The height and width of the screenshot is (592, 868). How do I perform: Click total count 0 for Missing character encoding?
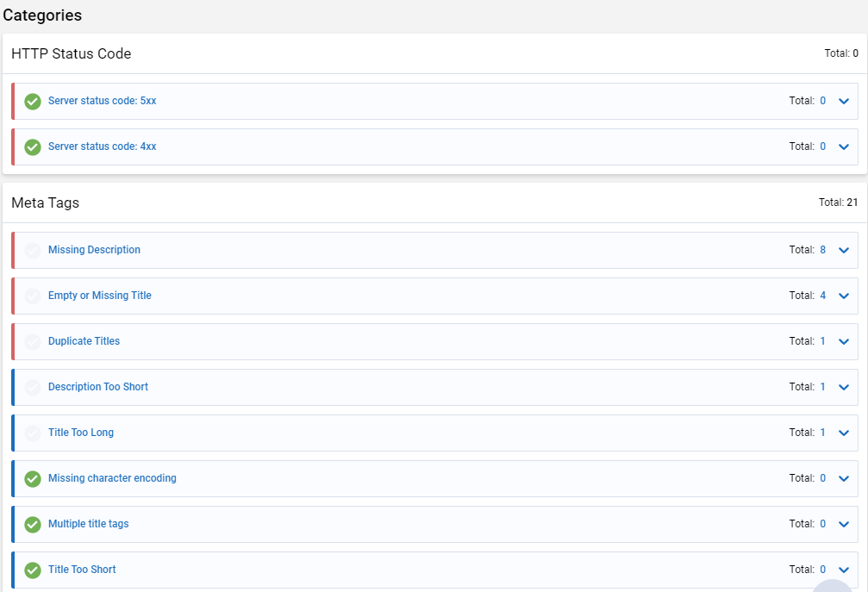coord(822,478)
